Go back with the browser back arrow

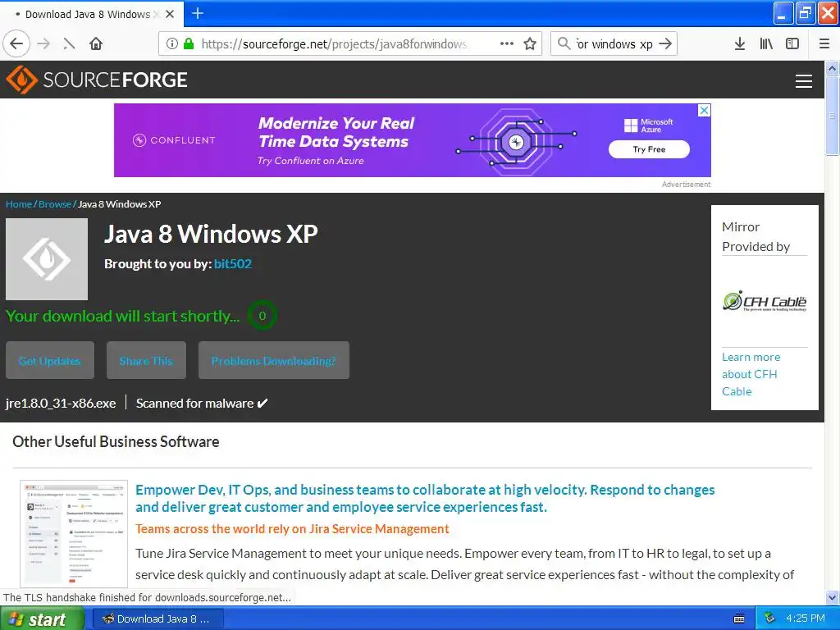(x=16, y=43)
